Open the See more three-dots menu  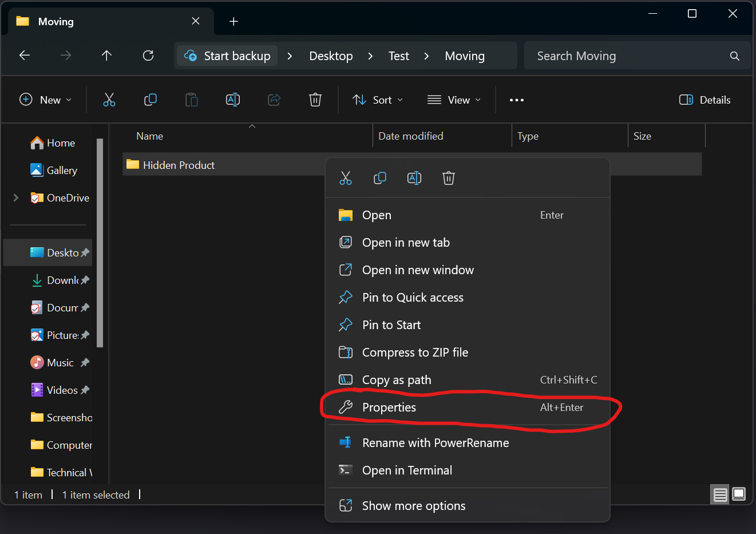click(517, 100)
